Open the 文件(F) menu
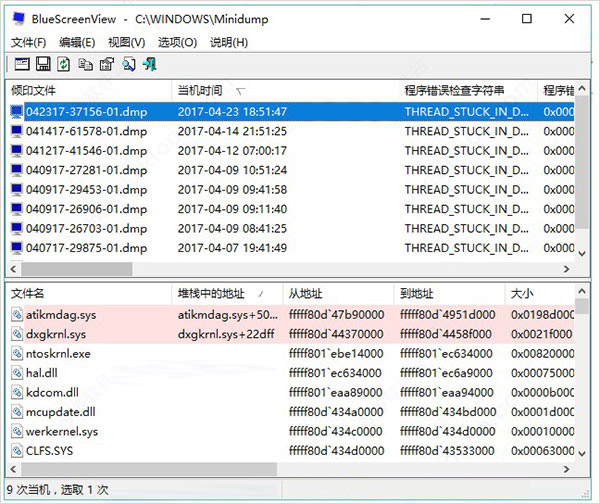Image resolution: width=600 pixels, height=504 pixels. pos(28,42)
